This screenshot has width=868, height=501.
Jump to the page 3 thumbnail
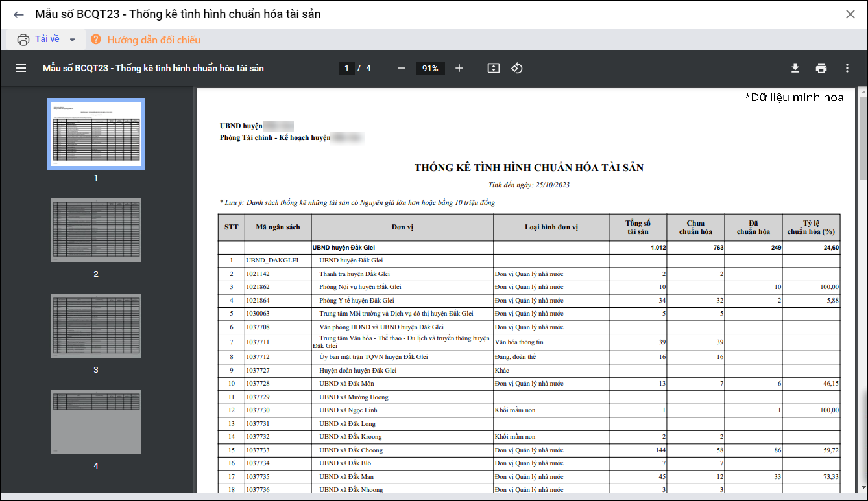96,325
